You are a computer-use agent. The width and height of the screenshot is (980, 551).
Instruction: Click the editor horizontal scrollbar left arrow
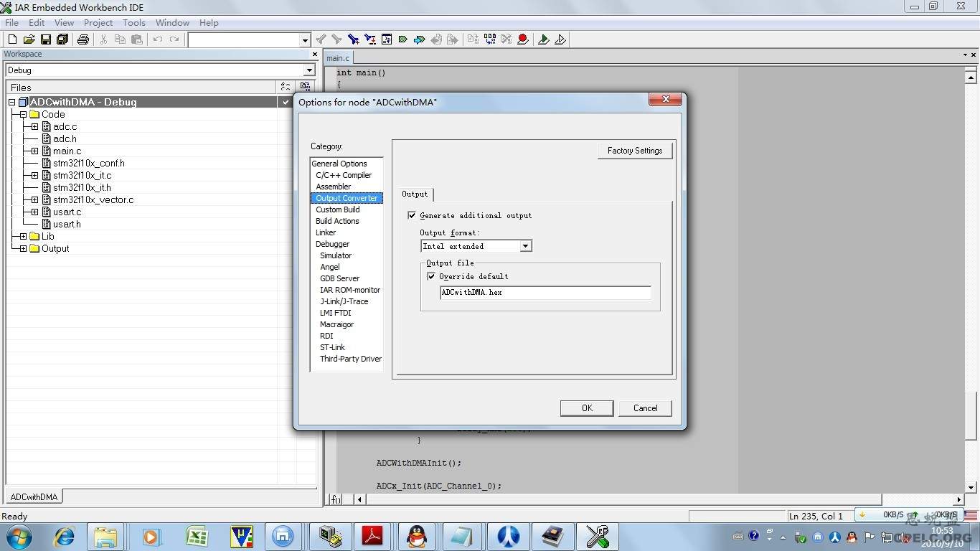point(359,499)
